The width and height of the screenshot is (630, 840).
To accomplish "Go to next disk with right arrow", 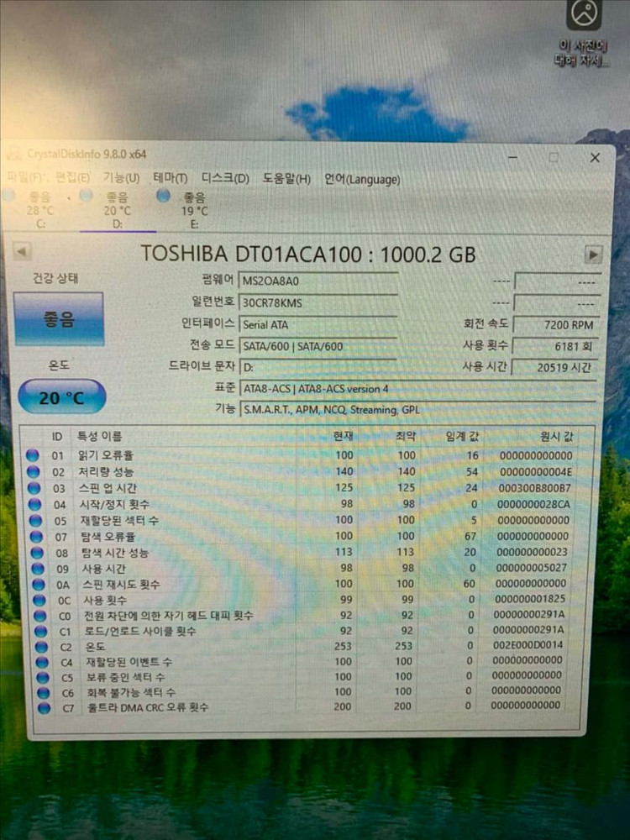I will (593, 255).
